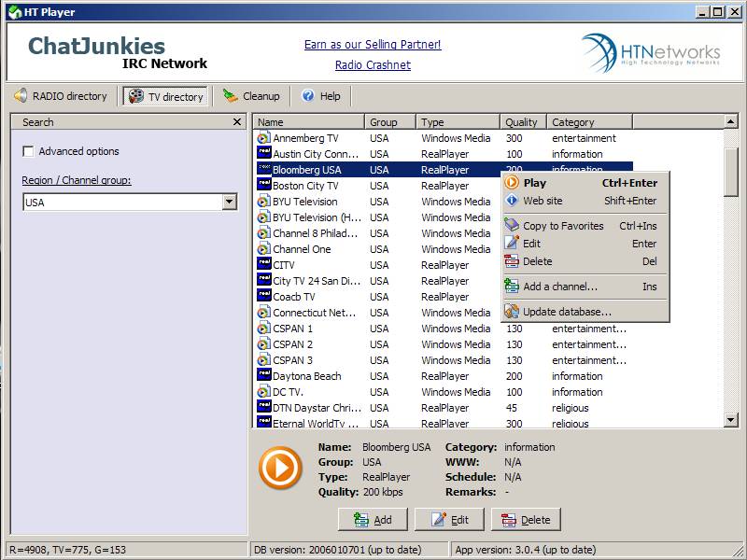Click the Austin City Conn RealPlayer icon
This screenshot has height=560, width=747.
[263, 153]
